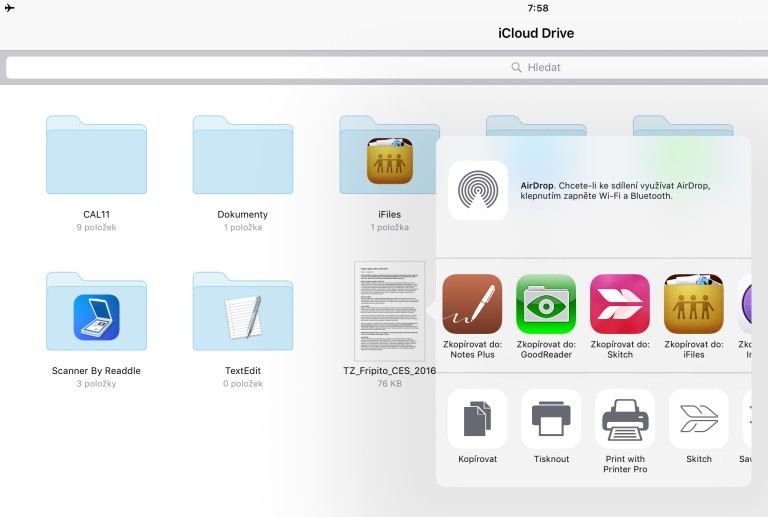Select Zkopírovat do Skitch app icon
The width and height of the screenshot is (768, 517).
coord(620,304)
